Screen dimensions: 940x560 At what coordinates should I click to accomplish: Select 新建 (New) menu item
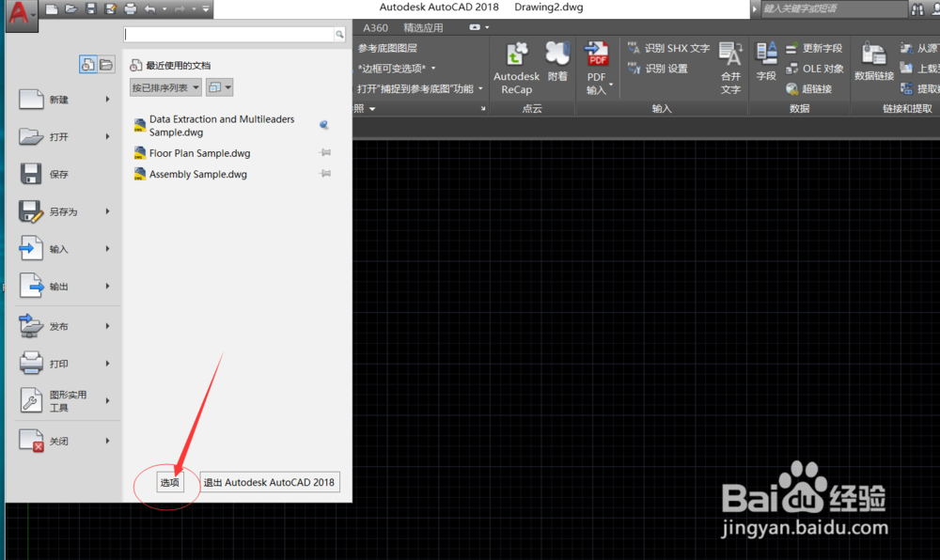pos(58,100)
